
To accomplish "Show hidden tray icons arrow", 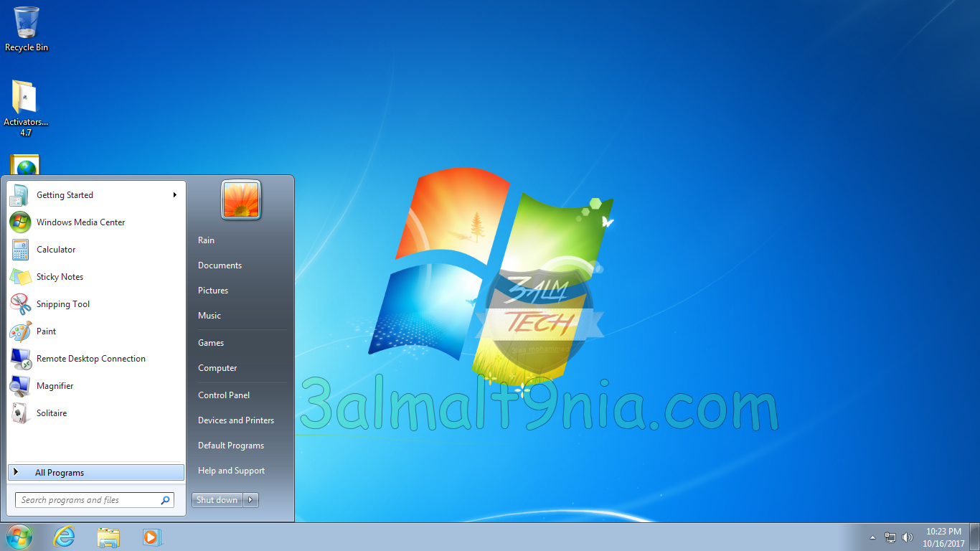I will tap(872, 537).
